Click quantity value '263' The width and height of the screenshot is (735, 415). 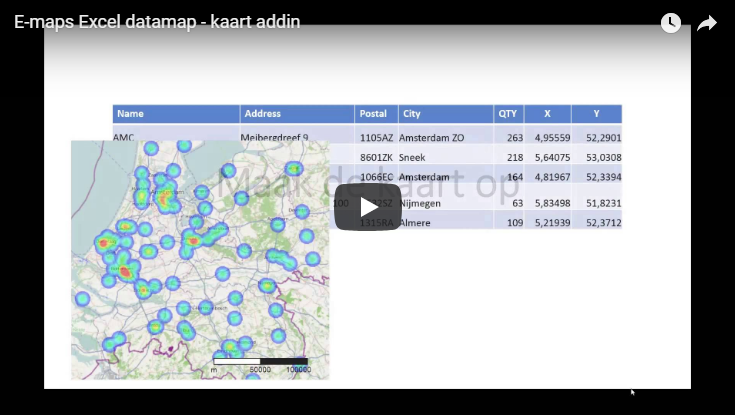point(515,138)
